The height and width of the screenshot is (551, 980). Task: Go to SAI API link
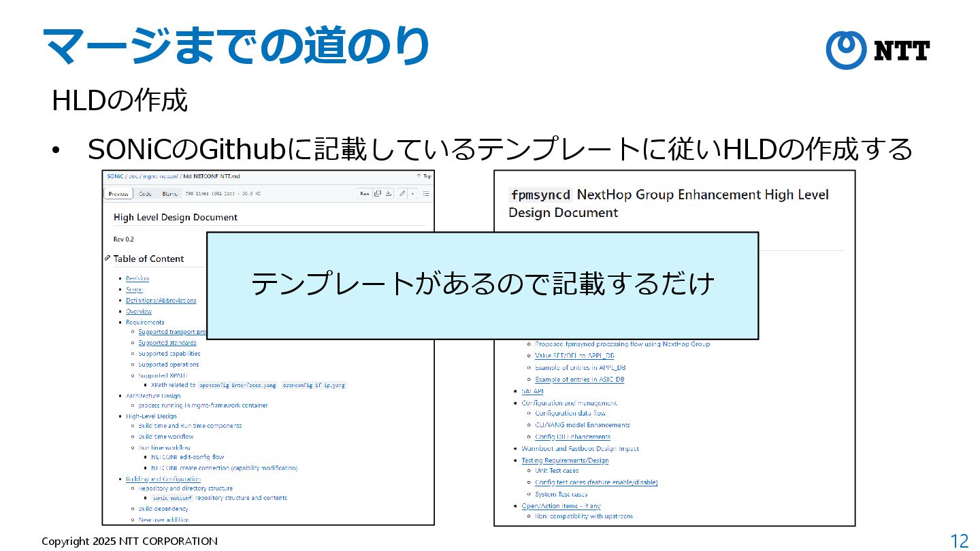point(532,391)
